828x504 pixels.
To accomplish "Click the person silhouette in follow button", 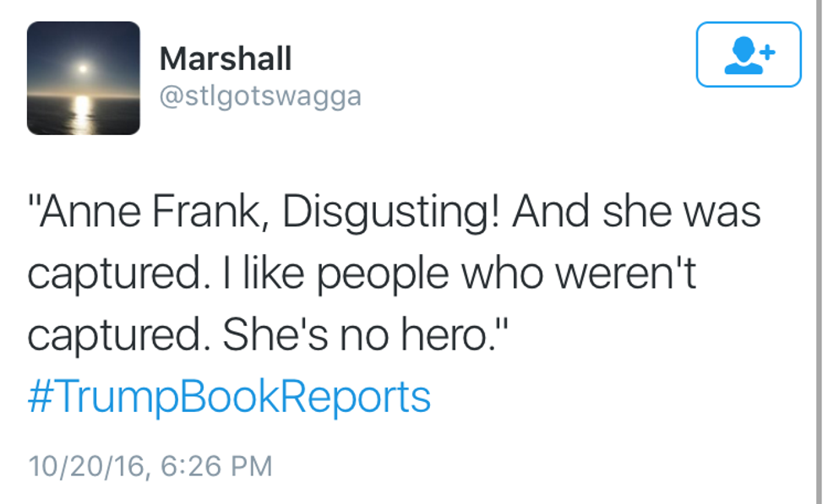I will coord(741,56).
